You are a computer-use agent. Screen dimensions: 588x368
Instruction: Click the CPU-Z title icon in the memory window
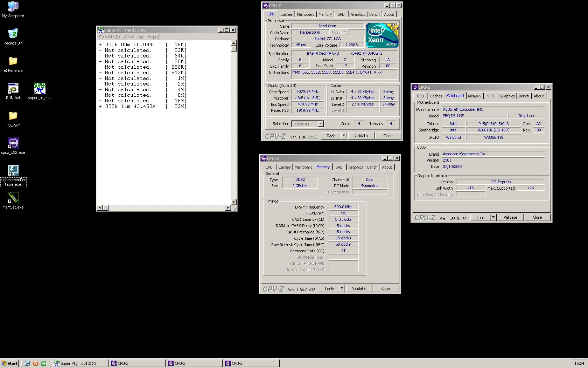264,158
